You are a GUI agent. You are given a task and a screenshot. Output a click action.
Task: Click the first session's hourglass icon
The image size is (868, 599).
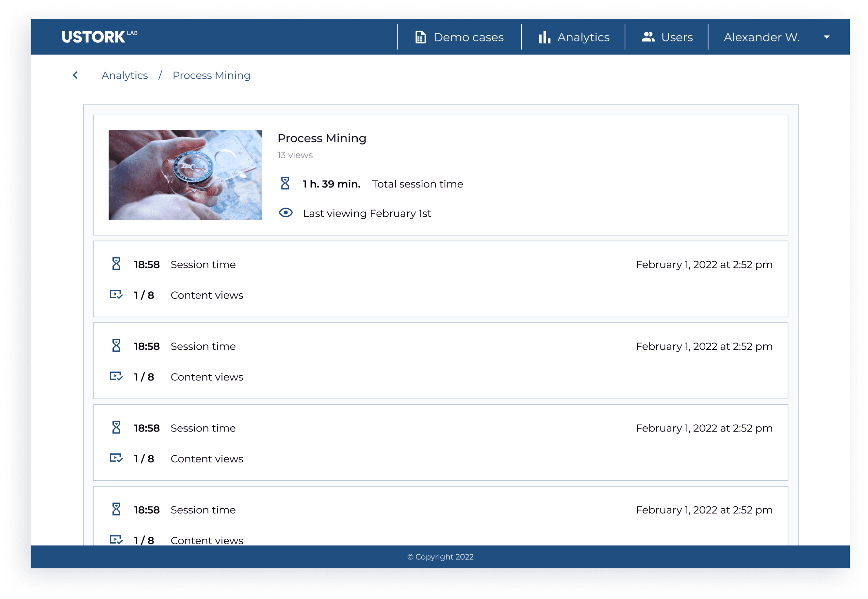[x=116, y=264]
